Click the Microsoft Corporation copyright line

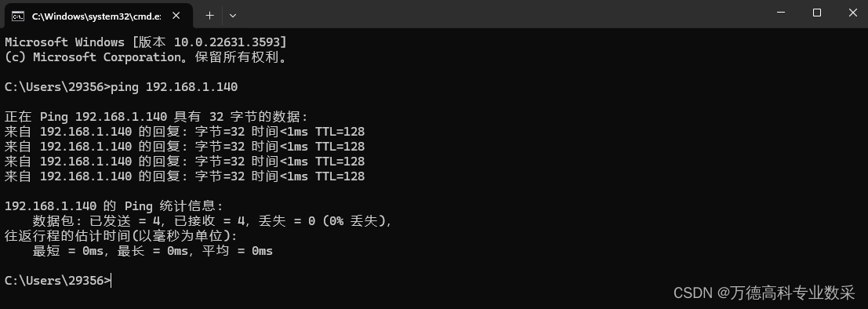click(146, 57)
